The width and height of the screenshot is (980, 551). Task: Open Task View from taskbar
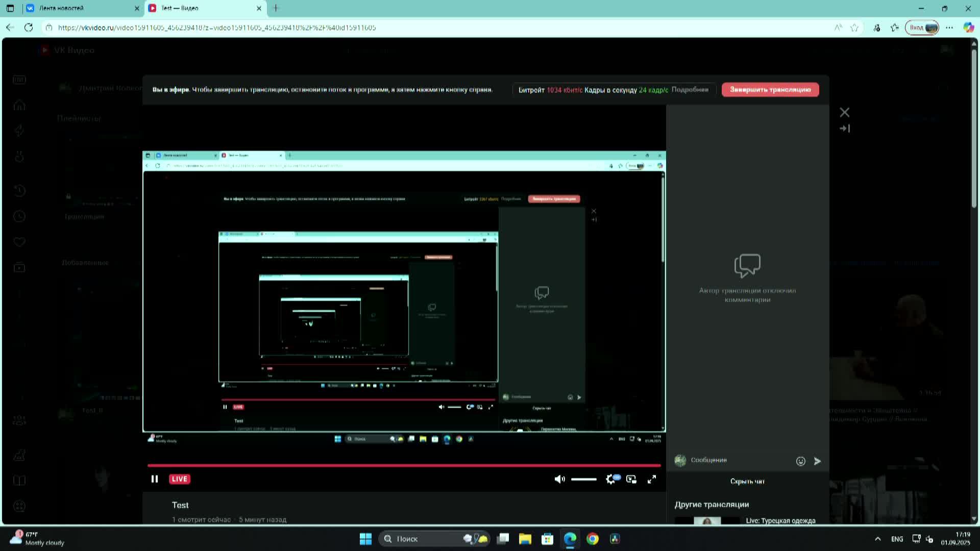[503, 539]
